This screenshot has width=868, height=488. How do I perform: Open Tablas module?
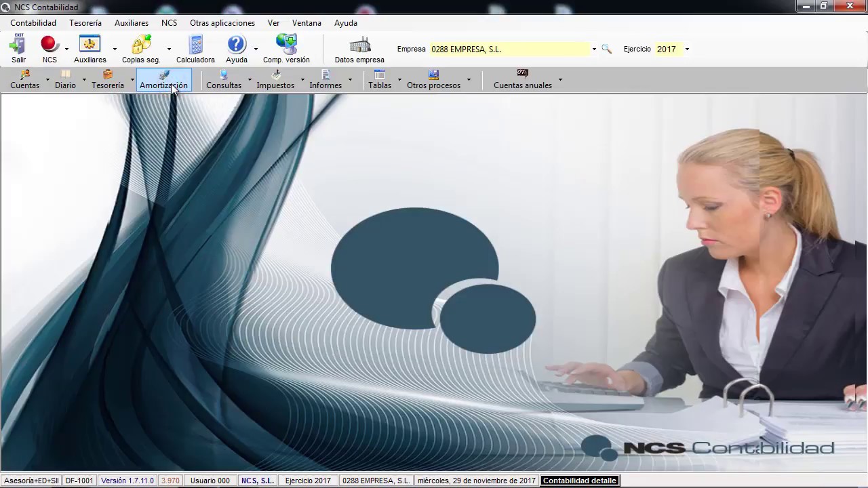pyautogui.click(x=380, y=80)
